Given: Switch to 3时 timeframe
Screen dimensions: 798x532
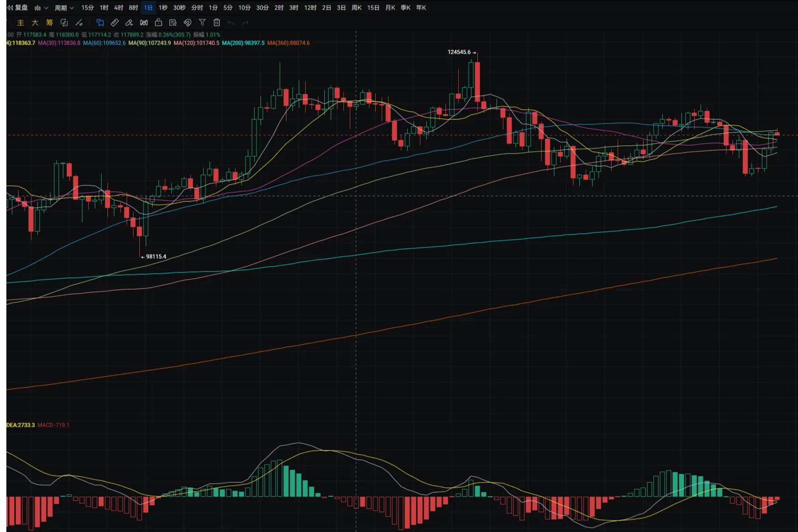Looking at the screenshot, I should [x=294, y=8].
